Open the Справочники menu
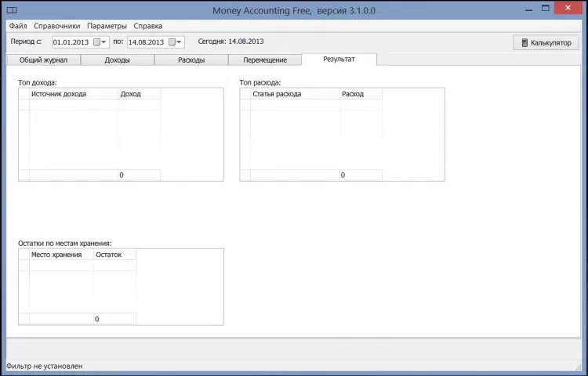The width and height of the screenshot is (588, 376). tap(57, 26)
